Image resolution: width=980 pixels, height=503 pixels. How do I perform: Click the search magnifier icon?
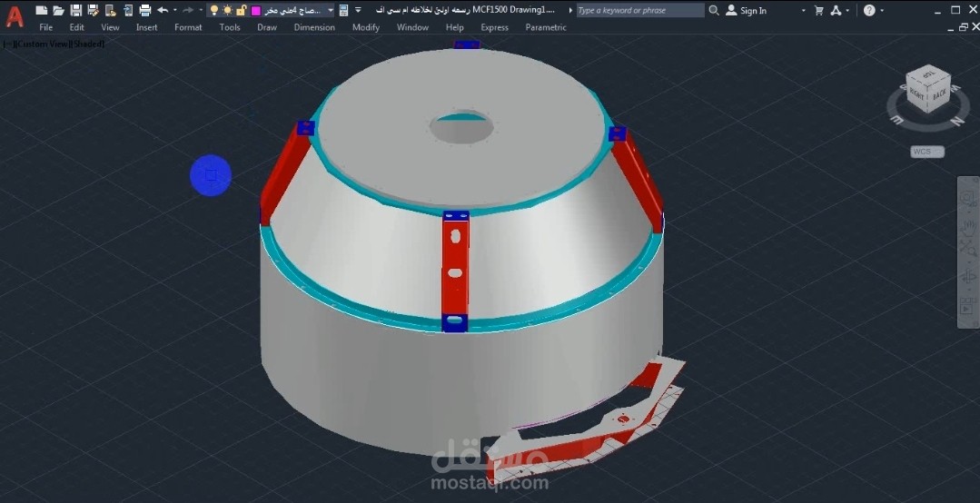tap(714, 10)
